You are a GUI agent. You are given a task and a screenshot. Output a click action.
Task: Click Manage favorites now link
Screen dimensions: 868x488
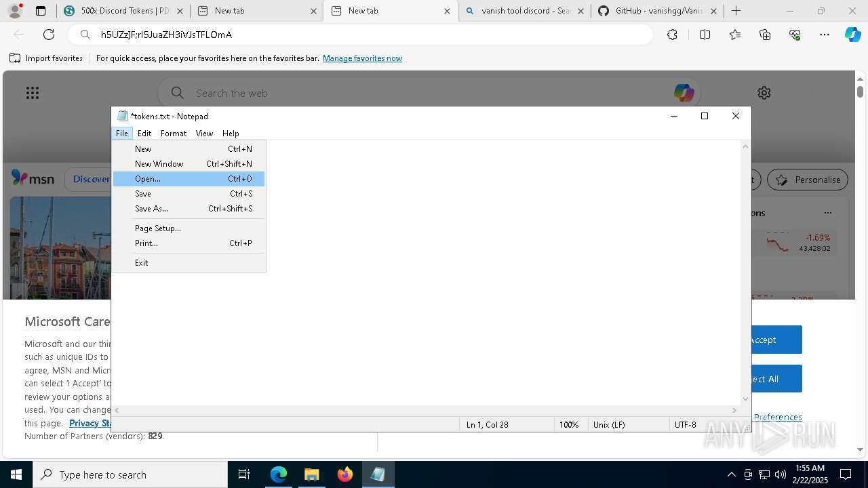[362, 58]
